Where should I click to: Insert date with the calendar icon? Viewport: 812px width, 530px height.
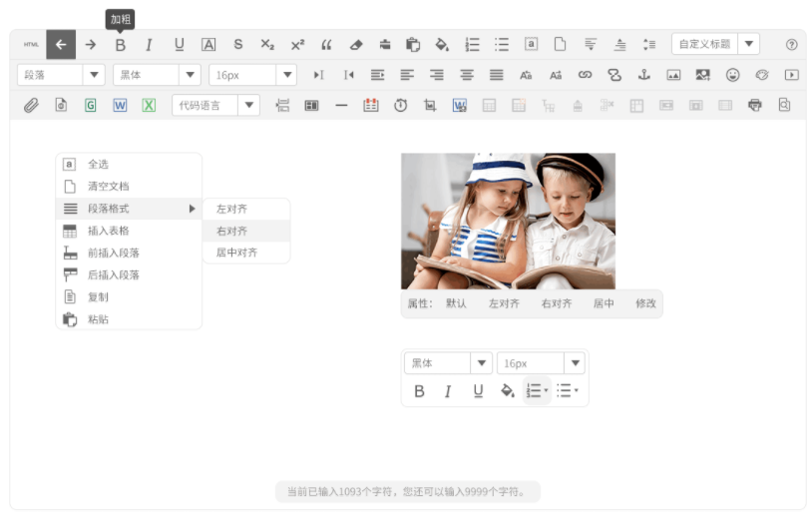coord(371,106)
